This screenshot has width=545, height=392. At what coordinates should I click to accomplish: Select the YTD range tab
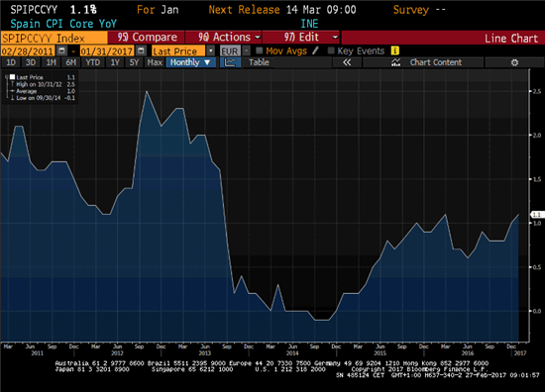pos(93,62)
